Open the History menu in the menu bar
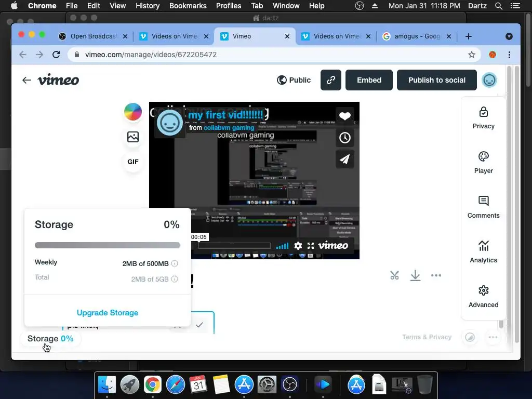 148,6
